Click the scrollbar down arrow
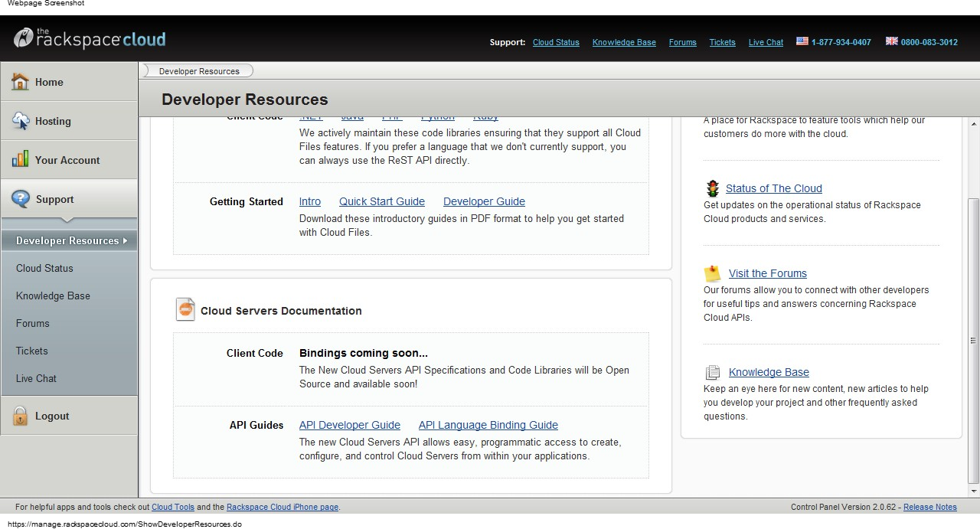The image size is (980, 529). pyautogui.click(x=974, y=491)
